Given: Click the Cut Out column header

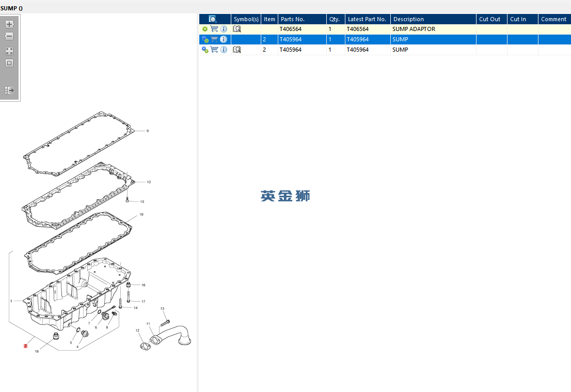Looking at the screenshot, I should pyautogui.click(x=491, y=19).
